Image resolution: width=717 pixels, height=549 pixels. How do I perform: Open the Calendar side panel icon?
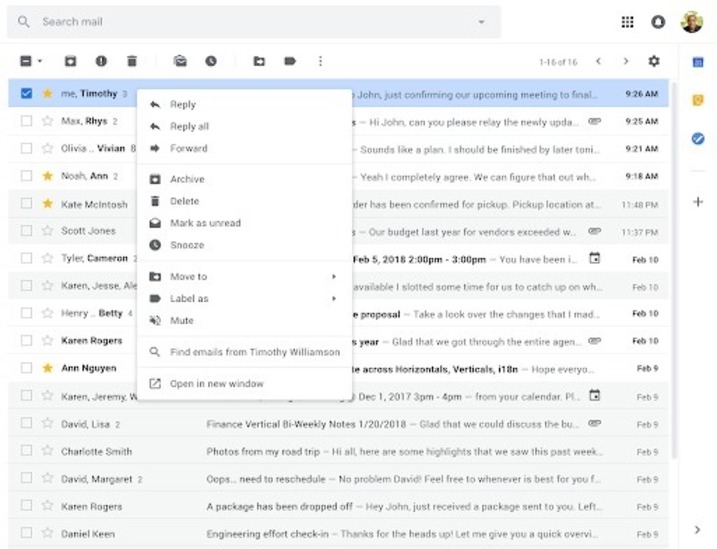click(x=698, y=61)
